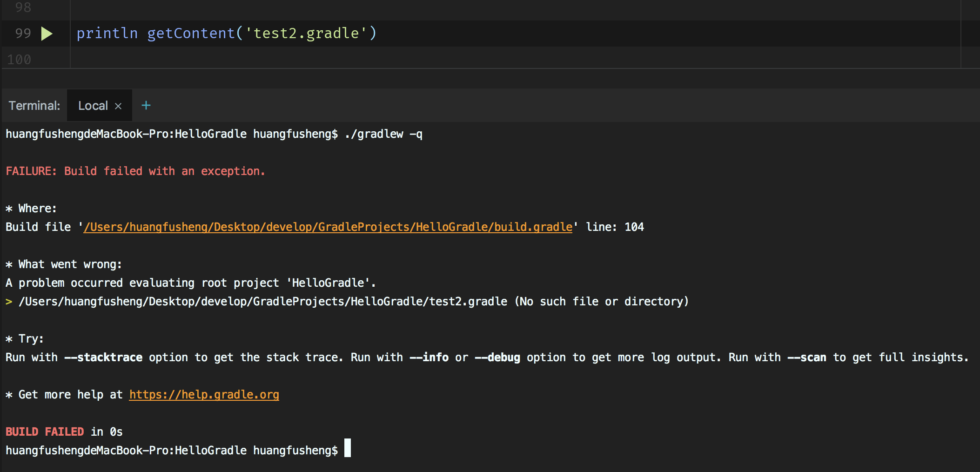Click the ./gradlew -q command line

(x=214, y=134)
